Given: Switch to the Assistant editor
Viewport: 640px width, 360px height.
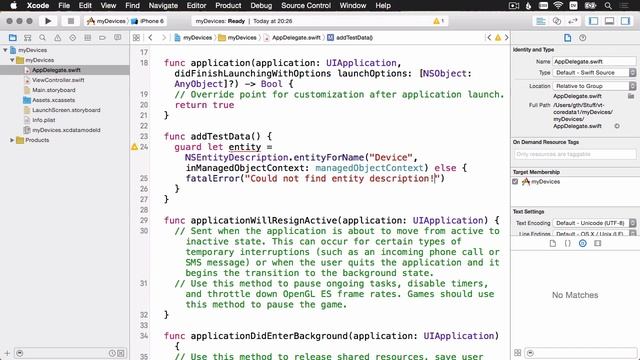Looking at the screenshot, I should click(557, 21).
